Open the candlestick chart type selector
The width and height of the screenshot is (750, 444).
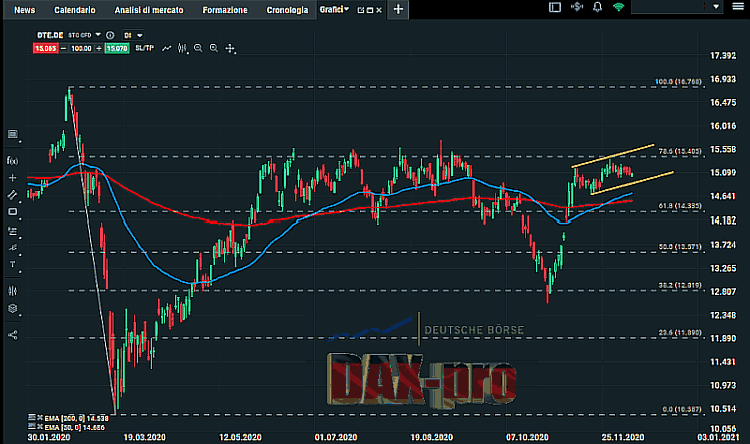pos(182,48)
